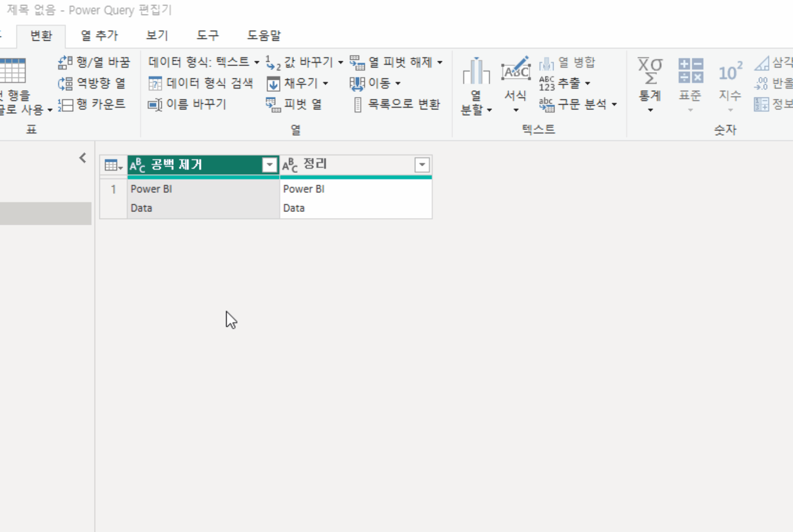This screenshot has height=532, width=793.
Task: Collapse the queries pane with the chevron
Action: pos(83,158)
